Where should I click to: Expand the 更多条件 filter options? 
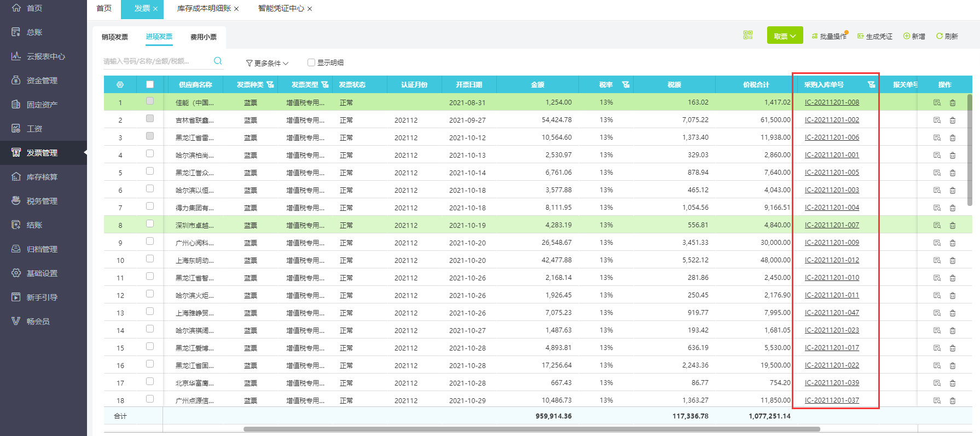267,63
